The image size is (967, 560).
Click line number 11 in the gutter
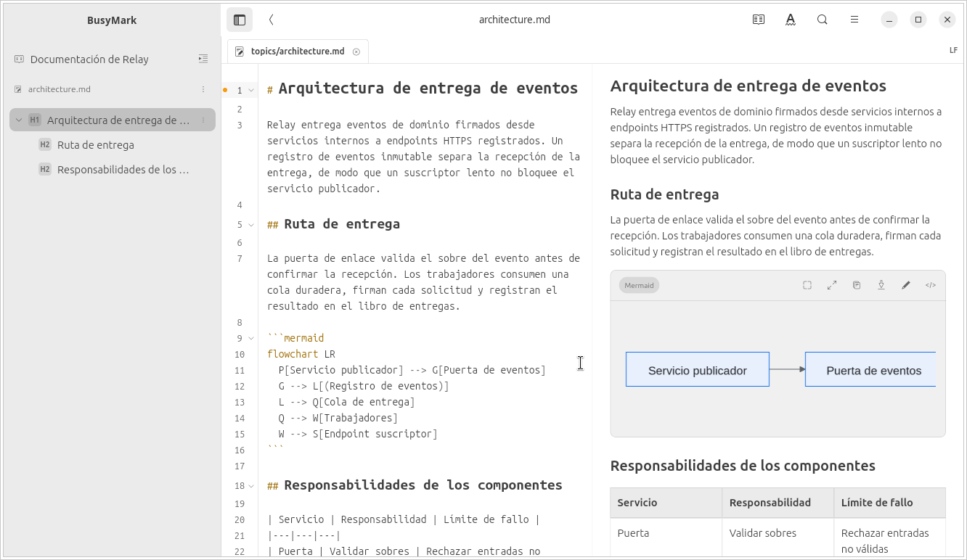coord(240,370)
